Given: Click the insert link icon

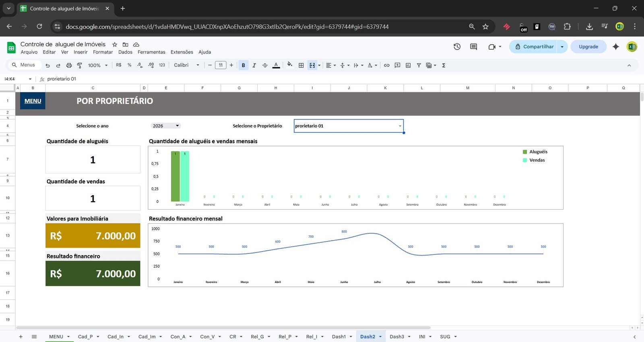Looking at the screenshot, I should coord(386,65).
